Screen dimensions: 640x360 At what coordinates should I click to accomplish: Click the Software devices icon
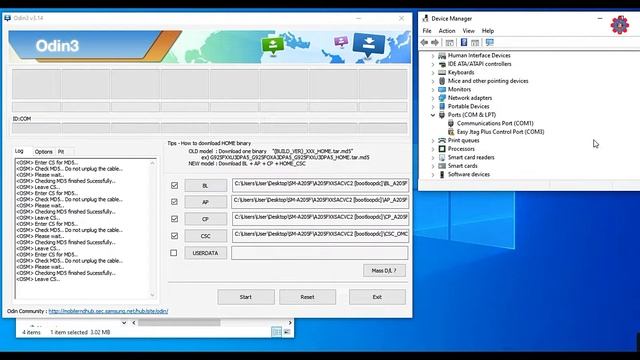point(442,175)
